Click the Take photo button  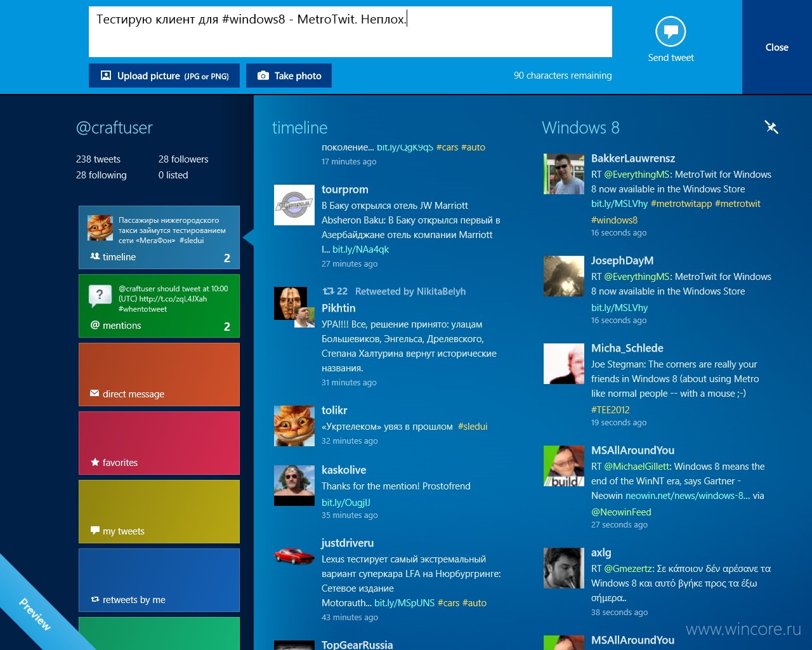click(x=289, y=76)
